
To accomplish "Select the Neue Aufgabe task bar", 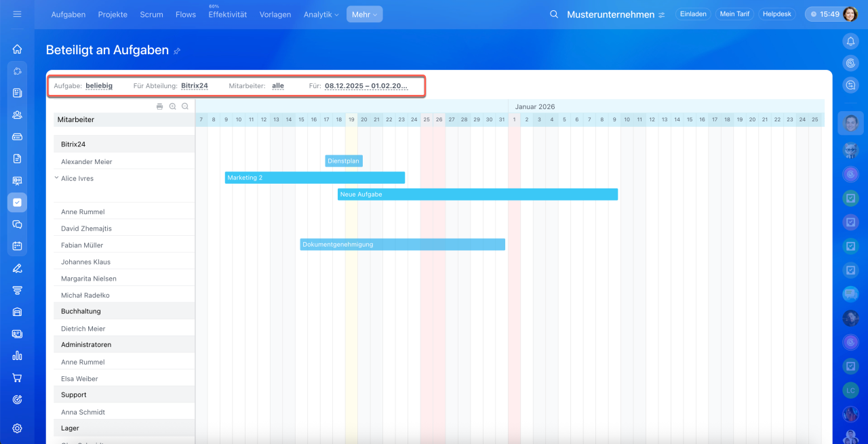I will (x=477, y=194).
